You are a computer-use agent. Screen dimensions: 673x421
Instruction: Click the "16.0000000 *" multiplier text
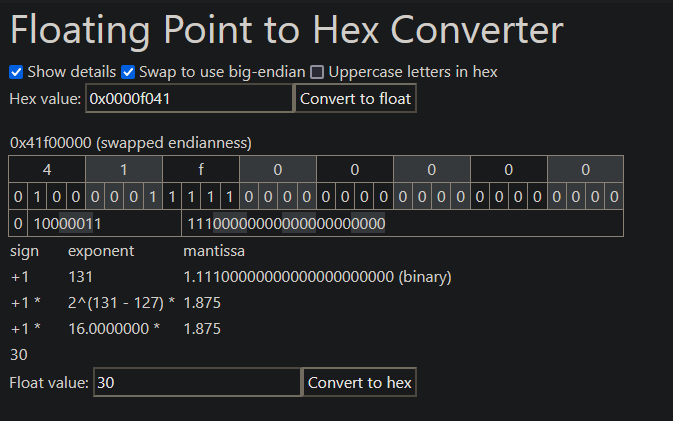pyautogui.click(x=113, y=328)
